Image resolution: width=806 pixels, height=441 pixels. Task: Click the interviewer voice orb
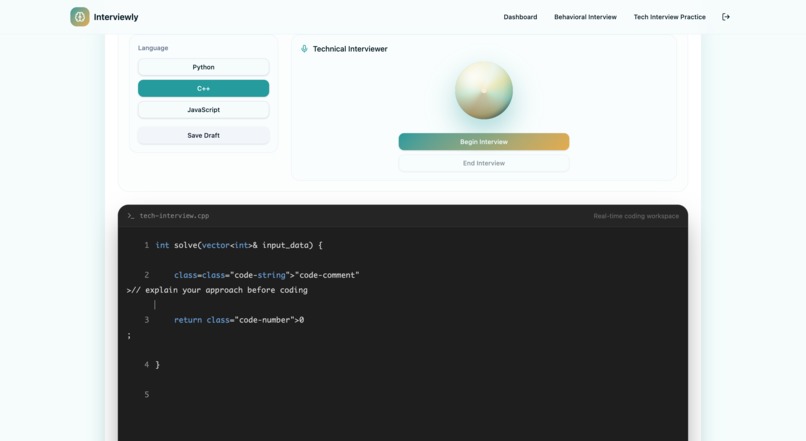484,90
